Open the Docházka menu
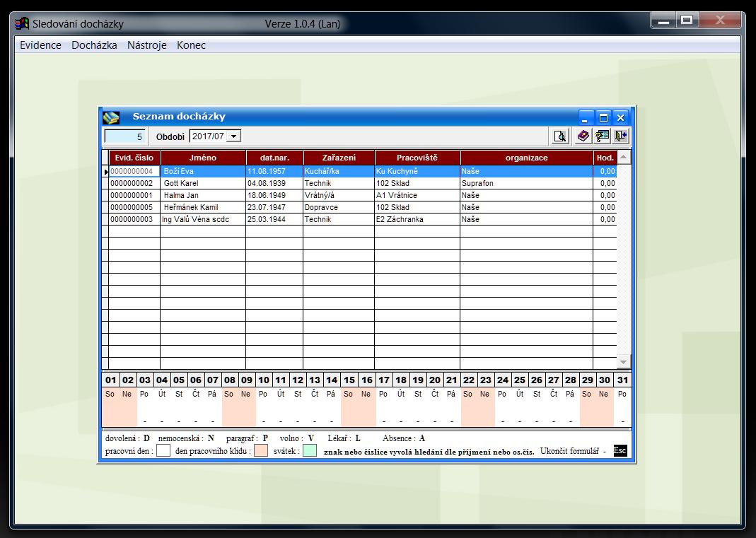Image resolution: width=756 pixels, height=538 pixels. point(94,45)
